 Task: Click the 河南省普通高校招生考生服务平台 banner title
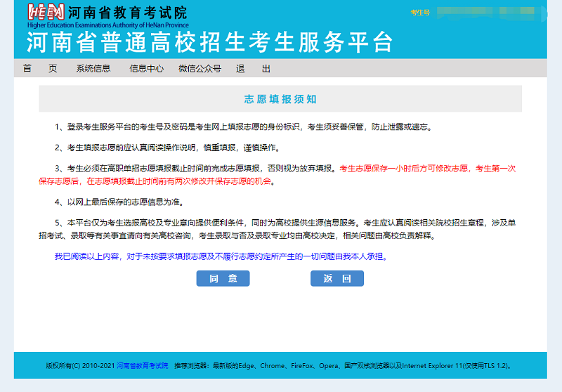pos(209,42)
